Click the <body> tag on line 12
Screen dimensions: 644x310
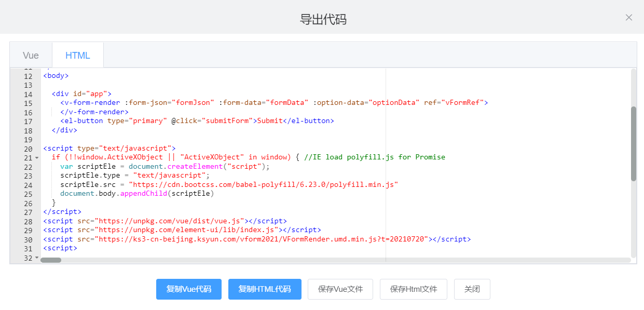click(x=56, y=76)
